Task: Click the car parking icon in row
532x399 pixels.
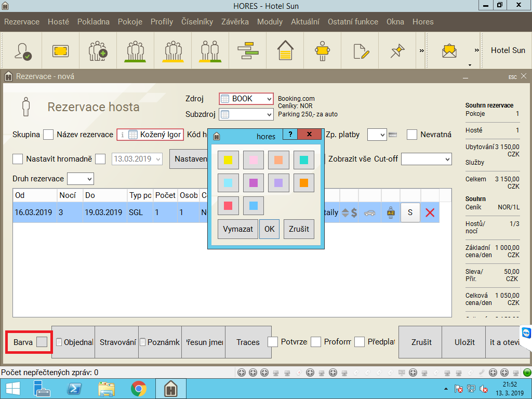Action: (369, 212)
